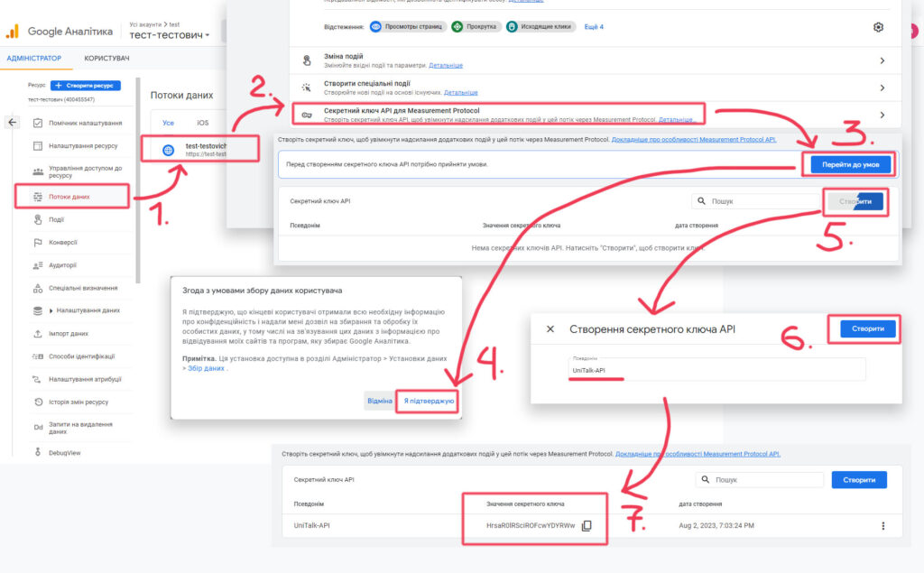The image size is (924, 573).
Task: Expand Створити спеціальні події row
Action: [x=882, y=88]
